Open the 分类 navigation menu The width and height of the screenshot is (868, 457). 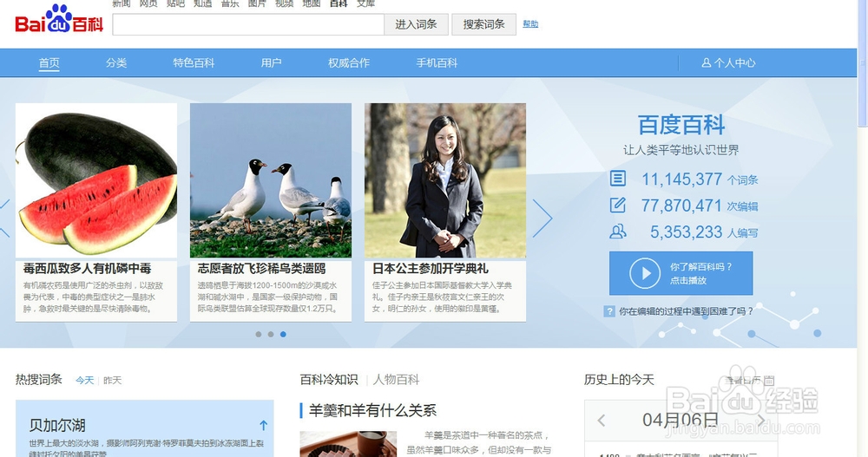[116, 63]
